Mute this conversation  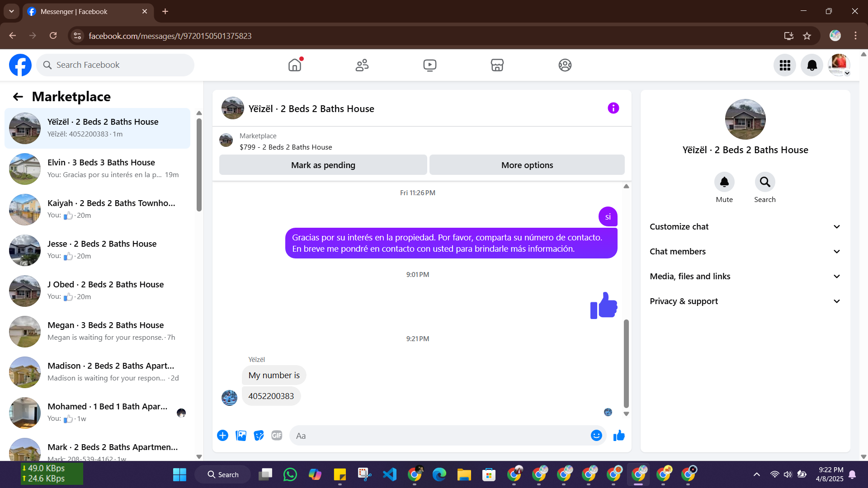click(x=724, y=182)
